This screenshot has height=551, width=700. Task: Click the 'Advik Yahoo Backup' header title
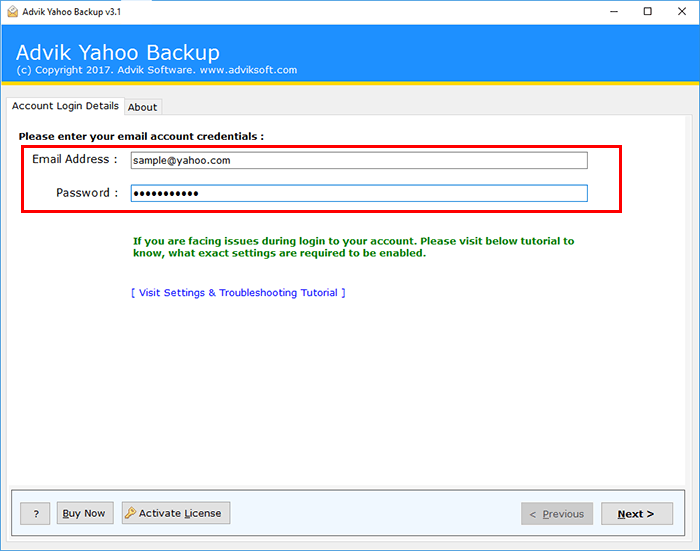[118, 52]
